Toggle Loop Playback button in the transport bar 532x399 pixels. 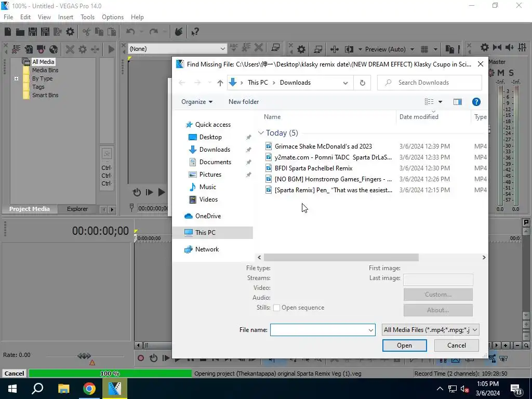tap(153, 358)
